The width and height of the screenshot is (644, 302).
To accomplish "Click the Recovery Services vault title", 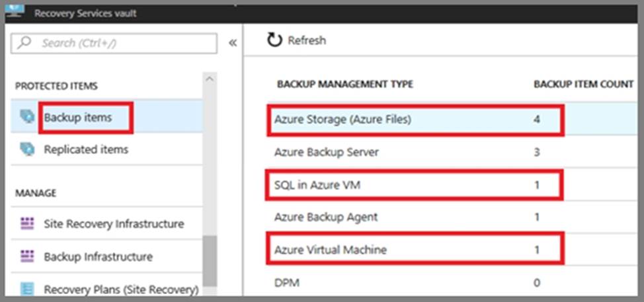I will [x=85, y=13].
